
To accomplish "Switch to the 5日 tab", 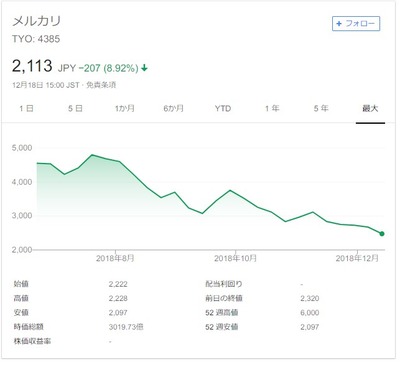I will [x=75, y=108].
